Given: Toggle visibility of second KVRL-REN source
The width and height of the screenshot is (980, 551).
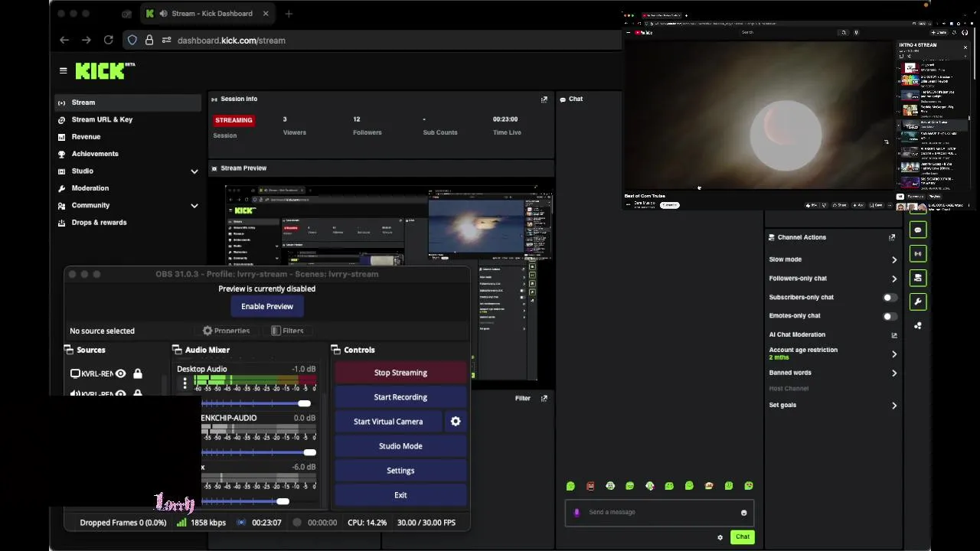Looking at the screenshot, I should click(x=121, y=393).
